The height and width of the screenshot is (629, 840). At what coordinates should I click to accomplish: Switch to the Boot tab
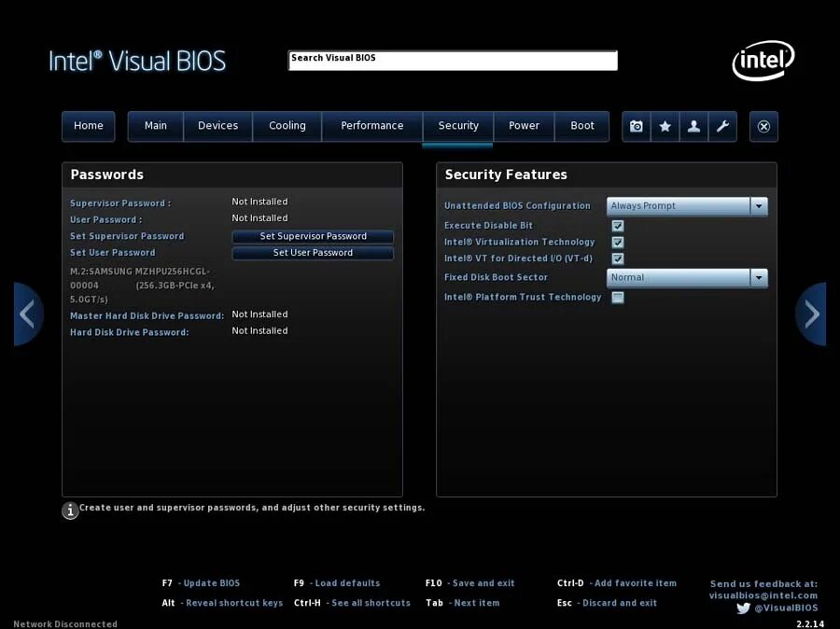(582, 126)
